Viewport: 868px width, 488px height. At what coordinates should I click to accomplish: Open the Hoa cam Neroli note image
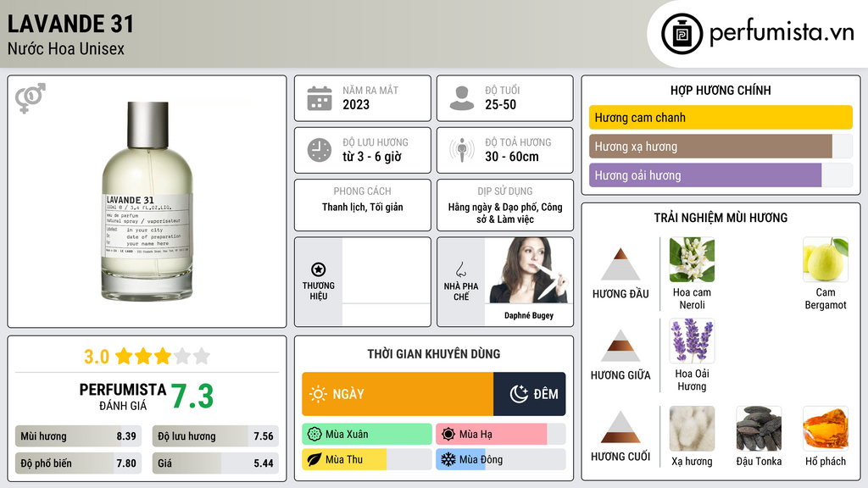pos(692,260)
